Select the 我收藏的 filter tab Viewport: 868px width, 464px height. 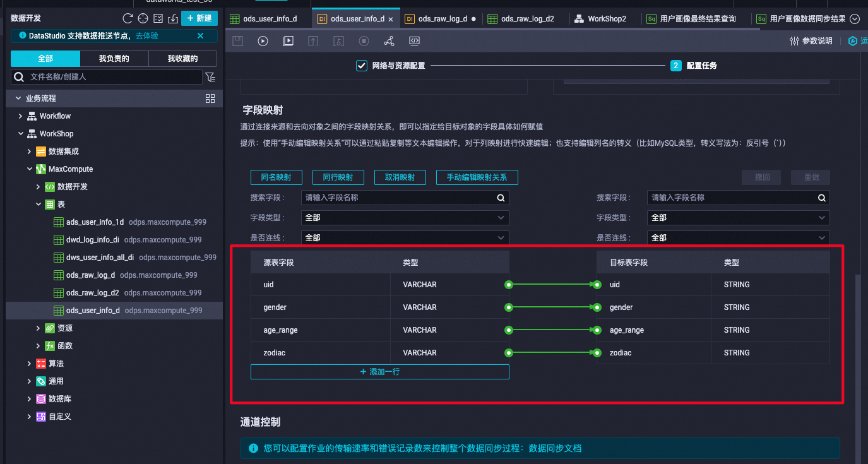point(182,59)
